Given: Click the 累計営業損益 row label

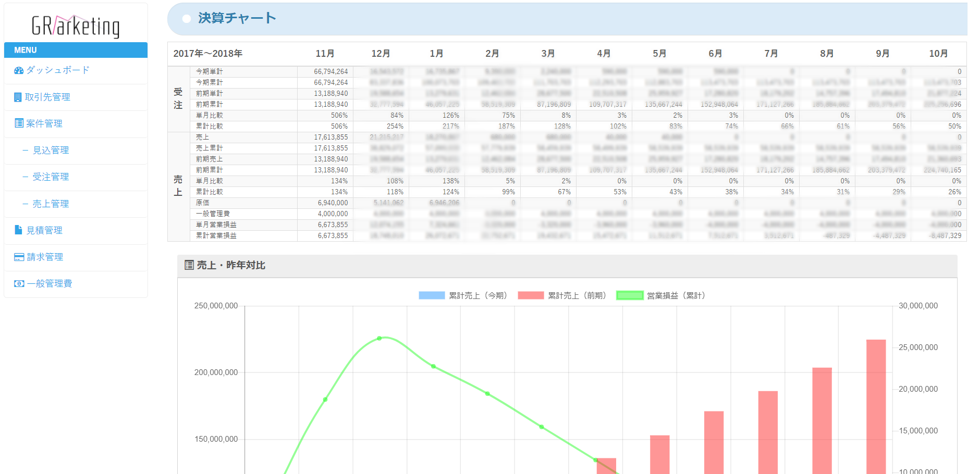Looking at the screenshot, I should tap(216, 235).
